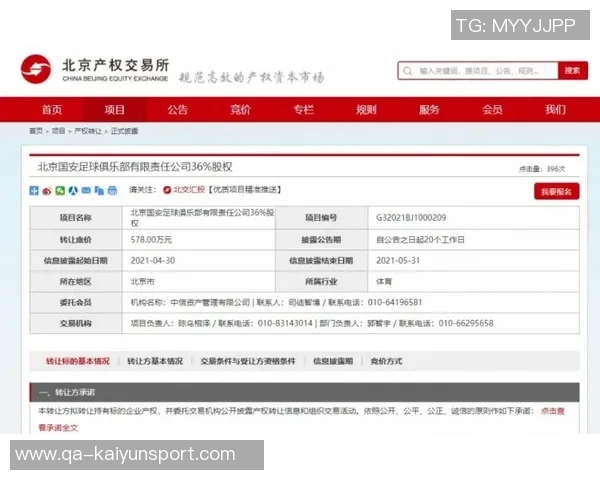Image resolution: width=600 pixels, height=480 pixels.
Task: Open the 项目 navigation item
Action: point(114,110)
